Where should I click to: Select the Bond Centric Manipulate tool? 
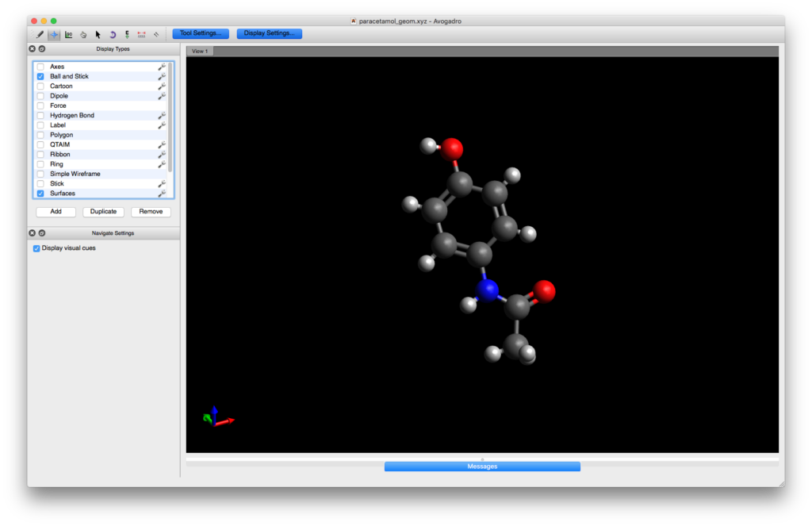pyautogui.click(x=69, y=34)
